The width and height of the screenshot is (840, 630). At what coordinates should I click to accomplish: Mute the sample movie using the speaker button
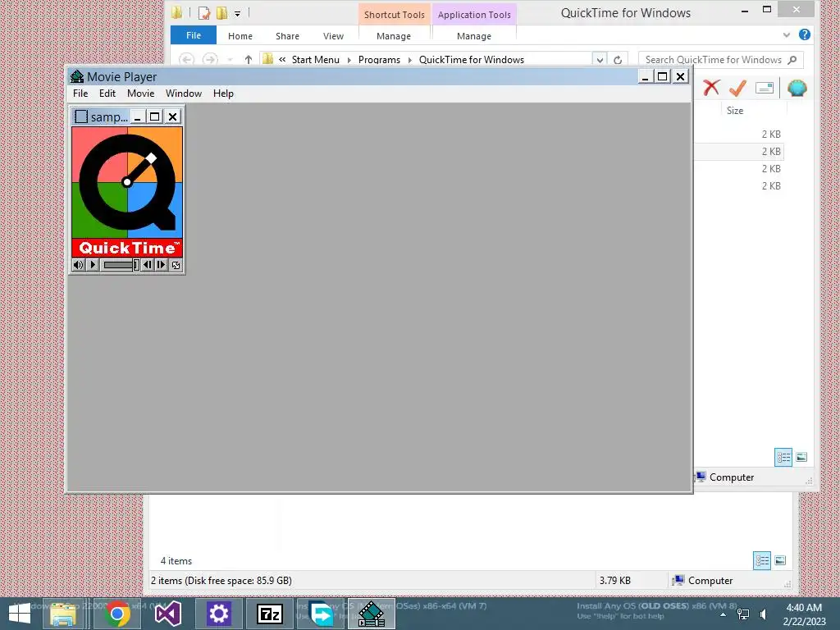click(78, 265)
